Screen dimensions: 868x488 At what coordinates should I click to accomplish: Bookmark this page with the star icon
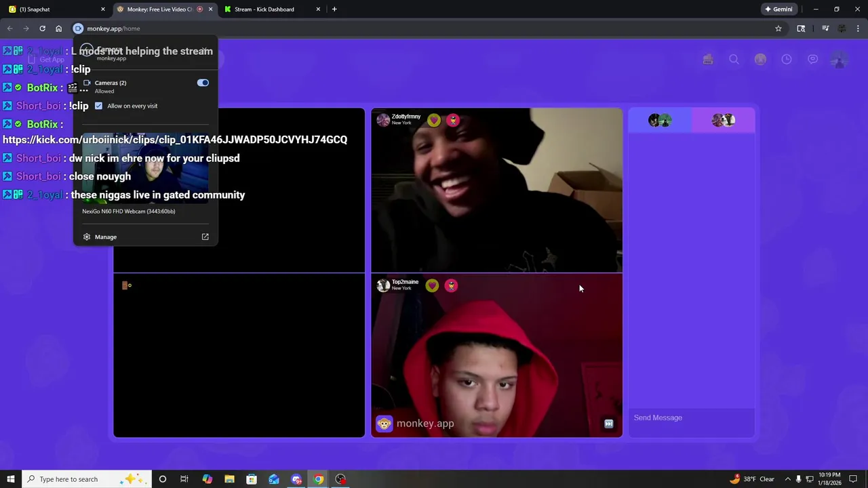click(778, 28)
